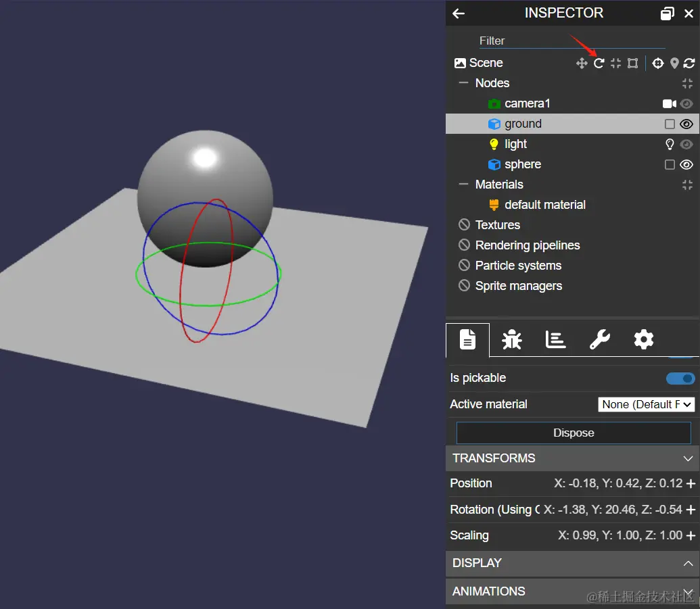Click the Dispose button
This screenshot has height=609, width=700.
(574, 433)
